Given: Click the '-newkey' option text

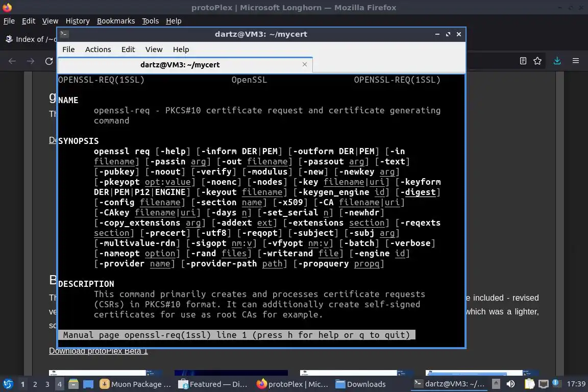Looking at the screenshot, I should coord(357,172).
